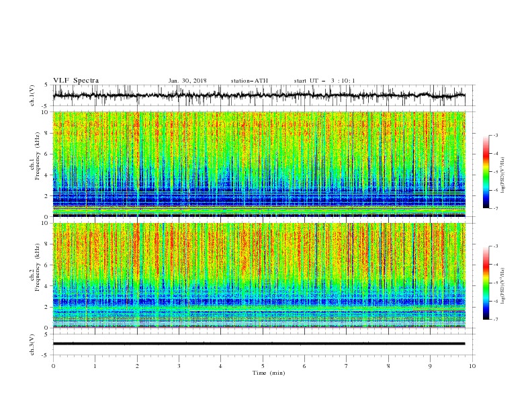The image size is (532, 411).
Task: Click the "ch.1 Frequency (kHz)" axis label
Action: 35,156
